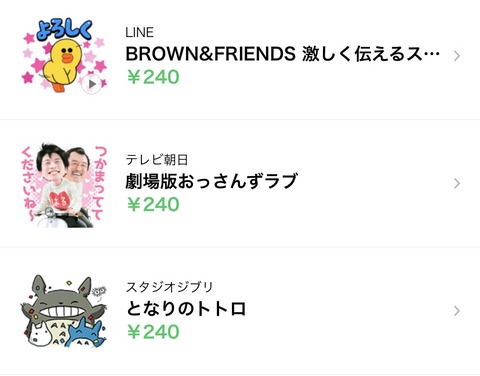Tap the white tiny Totoro character

[x=39, y=335]
